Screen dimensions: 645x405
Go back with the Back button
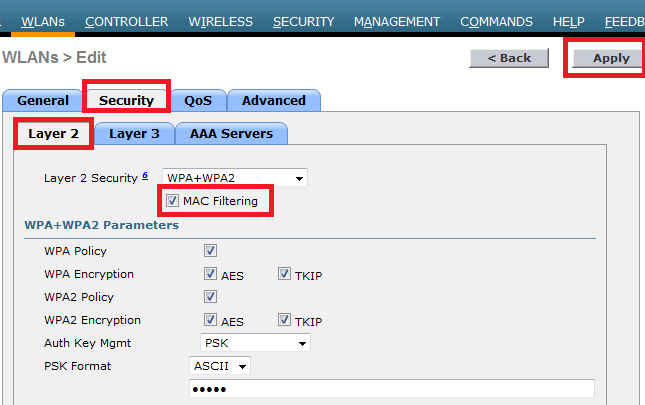pos(509,58)
